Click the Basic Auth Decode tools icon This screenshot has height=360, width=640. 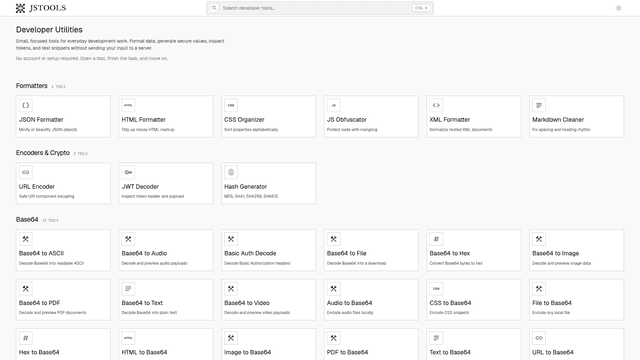[x=231, y=239]
